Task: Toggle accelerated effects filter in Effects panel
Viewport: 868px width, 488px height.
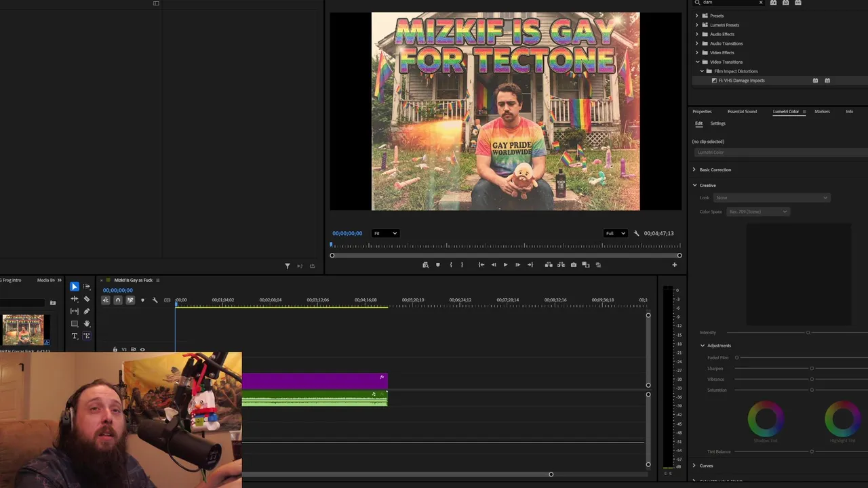Action: click(x=773, y=3)
